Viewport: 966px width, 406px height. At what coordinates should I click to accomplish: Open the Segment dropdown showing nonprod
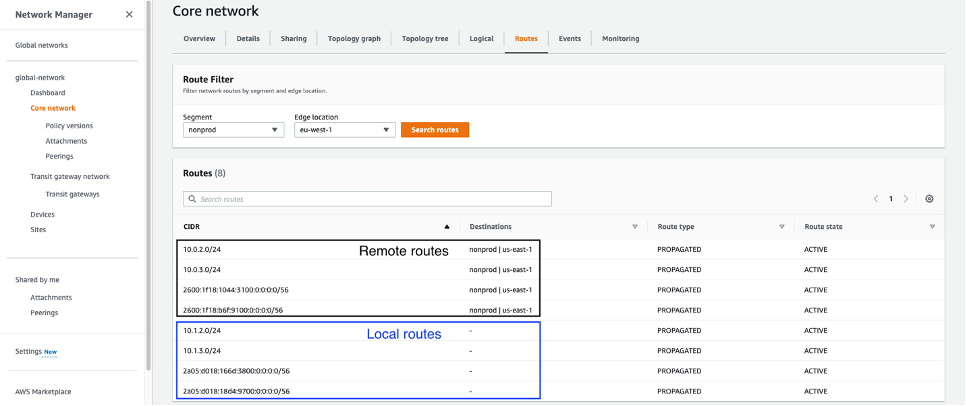pyautogui.click(x=233, y=130)
